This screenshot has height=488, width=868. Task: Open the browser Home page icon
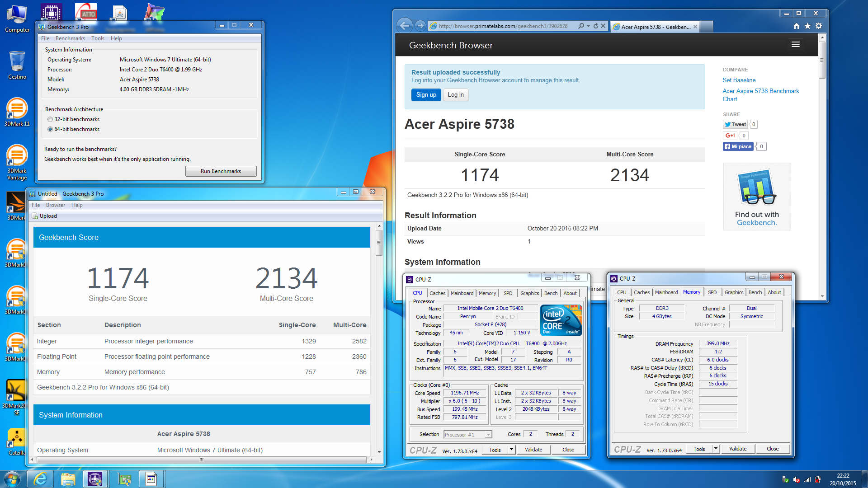pos(797,26)
